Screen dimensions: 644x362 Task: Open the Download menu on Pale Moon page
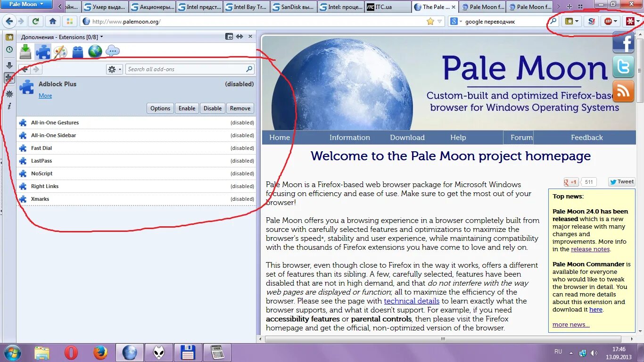[407, 138]
